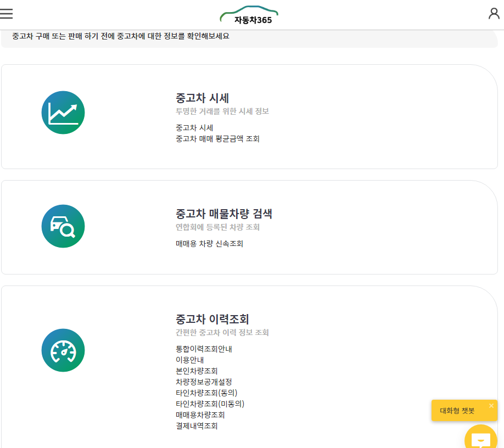Viewport: 504px width, 448px height.
Task: Open the yellow chatbot bubble icon
Action: pos(481,437)
